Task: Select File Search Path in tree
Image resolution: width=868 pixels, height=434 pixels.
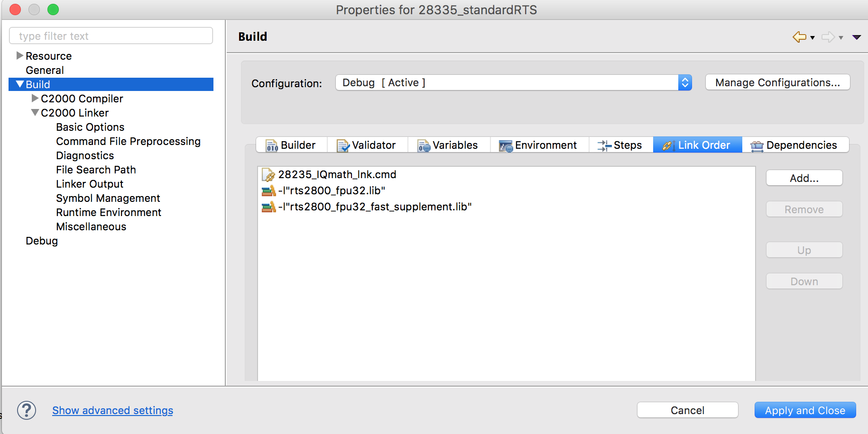Action: pos(96,170)
